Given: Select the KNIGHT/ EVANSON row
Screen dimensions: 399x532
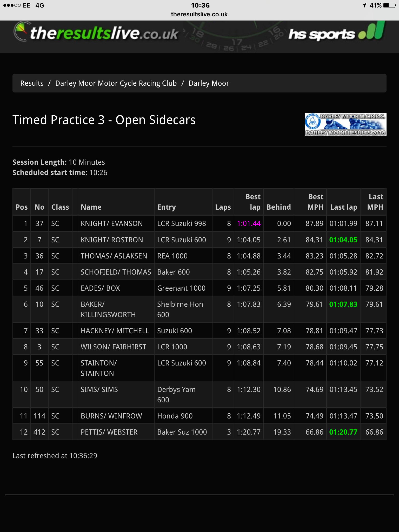Looking at the screenshot, I should (199, 223).
